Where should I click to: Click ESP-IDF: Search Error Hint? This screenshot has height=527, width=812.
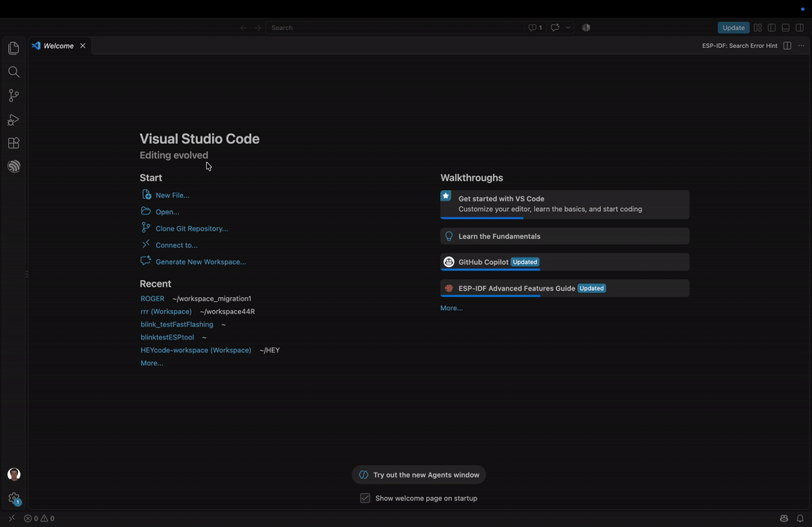pos(740,45)
